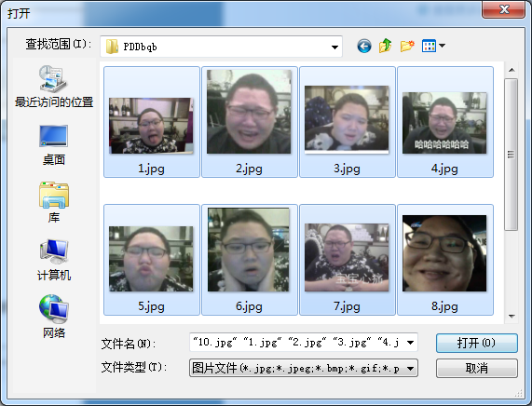
Task: Go to 桌面 in sidebar
Action: pyautogui.click(x=54, y=145)
